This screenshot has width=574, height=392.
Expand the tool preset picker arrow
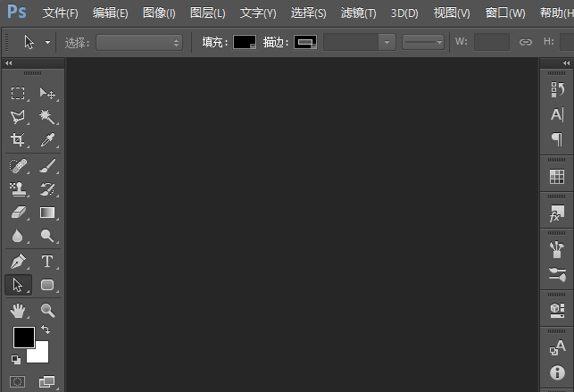point(47,43)
